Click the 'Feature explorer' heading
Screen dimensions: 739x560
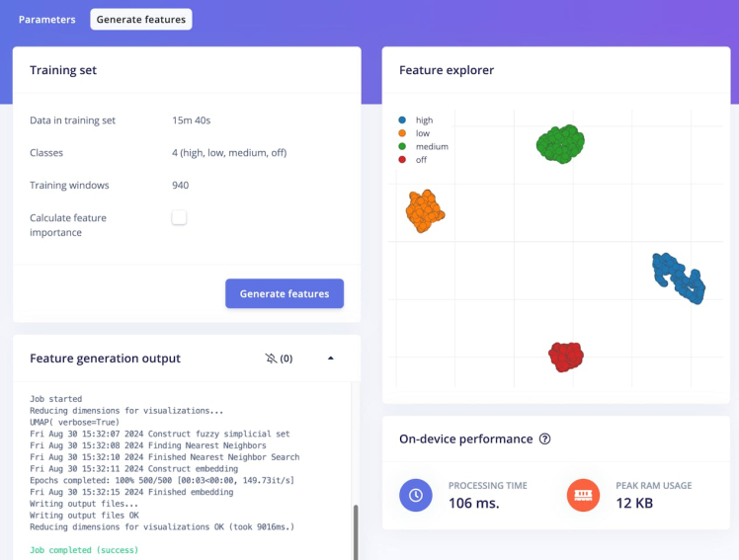click(x=447, y=70)
